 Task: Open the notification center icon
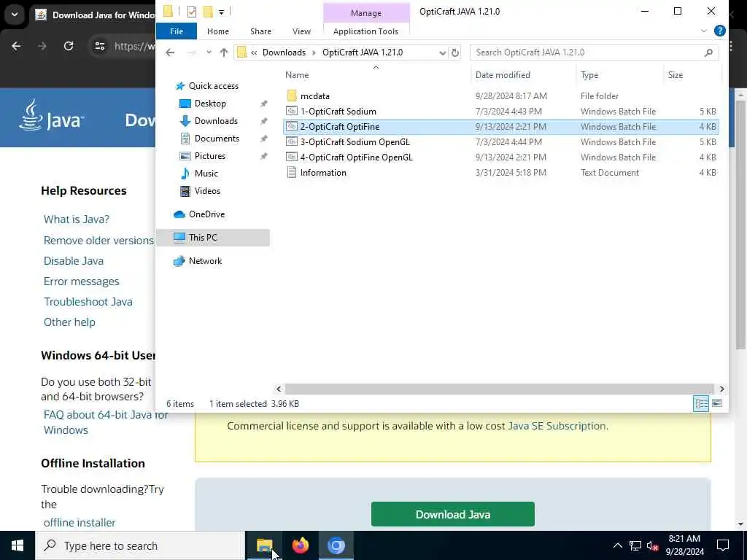(723, 545)
